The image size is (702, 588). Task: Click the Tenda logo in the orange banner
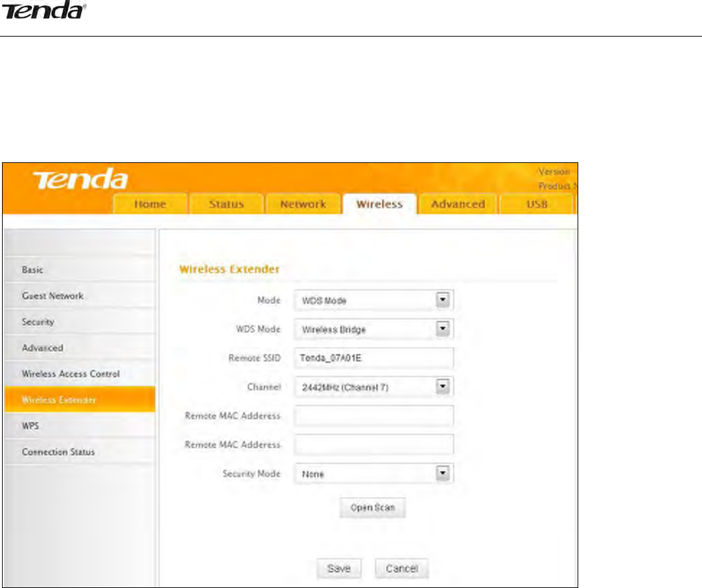coord(81,179)
